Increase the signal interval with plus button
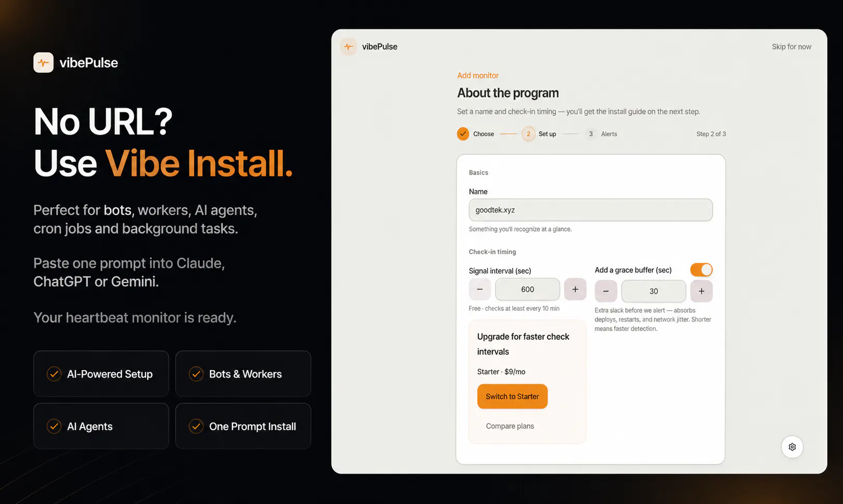843x504 pixels. pos(575,289)
